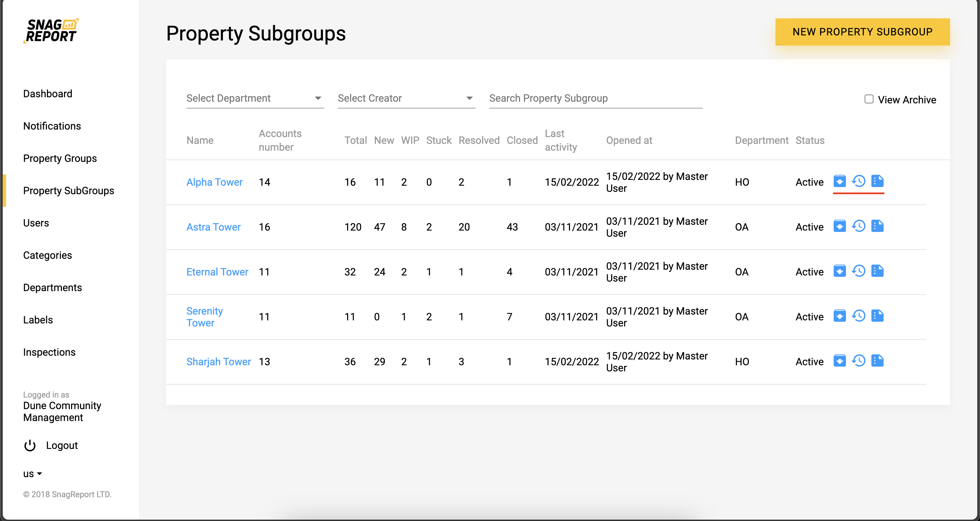Open the Select Department dropdown
The height and width of the screenshot is (521, 980).
(x=255, y=99)
